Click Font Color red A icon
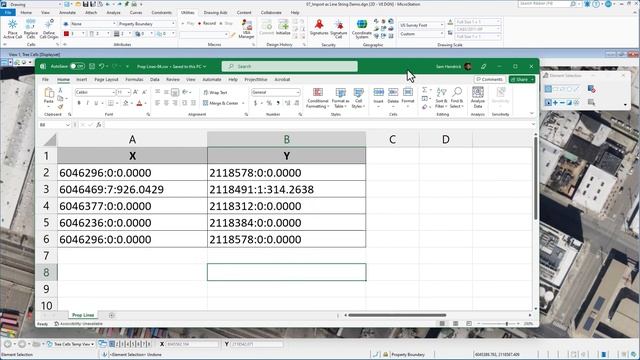Viewport: 640px width, 360px height. 139,103
